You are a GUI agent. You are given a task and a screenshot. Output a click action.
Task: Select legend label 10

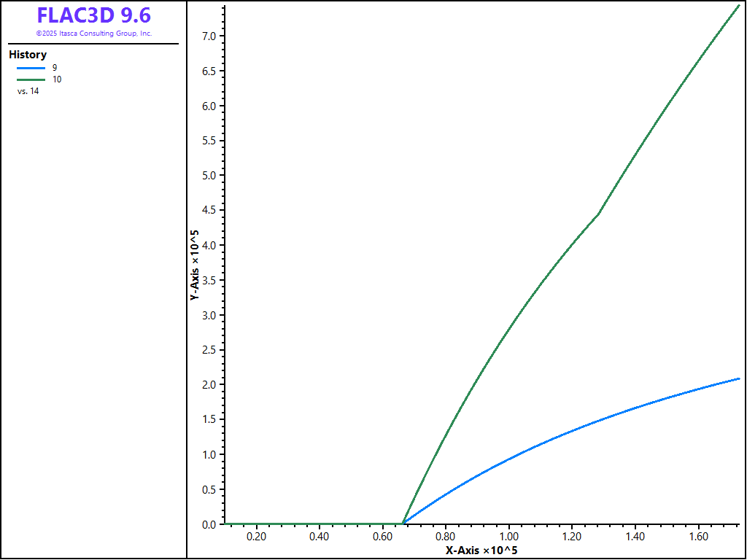tap(57, 79)
